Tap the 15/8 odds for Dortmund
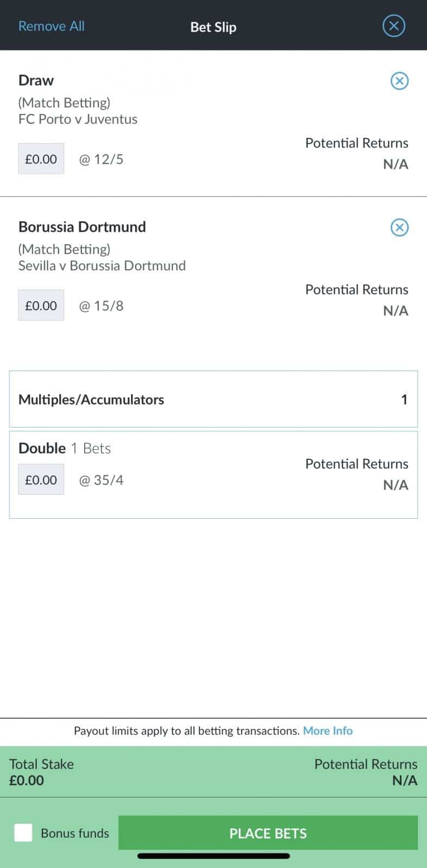427x868 pixels. (101, 305)
